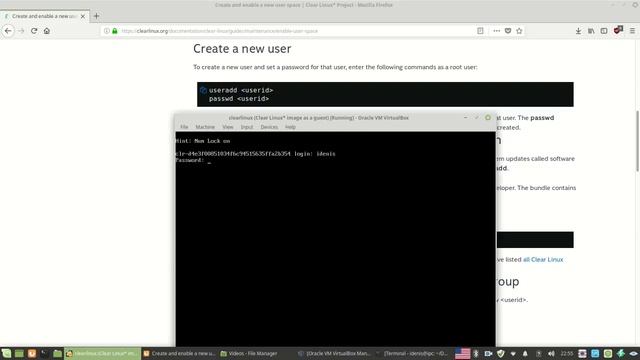Image resolution: width=640 pixels, height=360 pixels.
Task: Copy the useradd code block icon
Action: [x=203, y=90]
